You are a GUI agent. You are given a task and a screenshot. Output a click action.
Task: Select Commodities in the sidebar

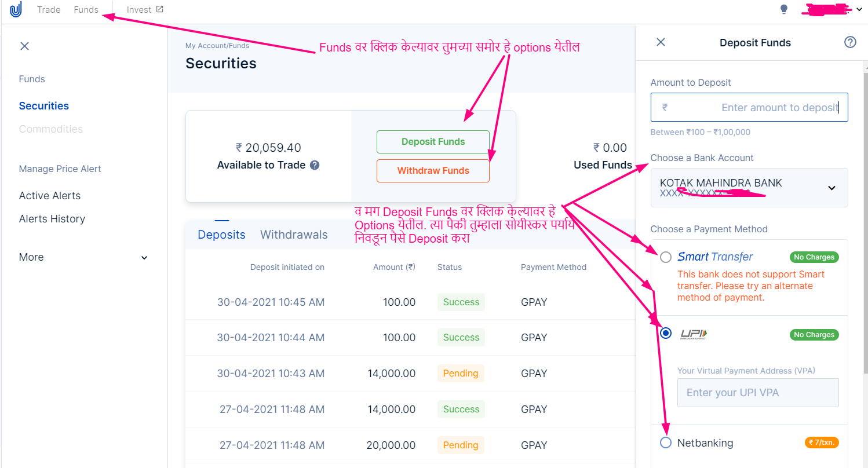pyautogui.click(x=51, y=129)
